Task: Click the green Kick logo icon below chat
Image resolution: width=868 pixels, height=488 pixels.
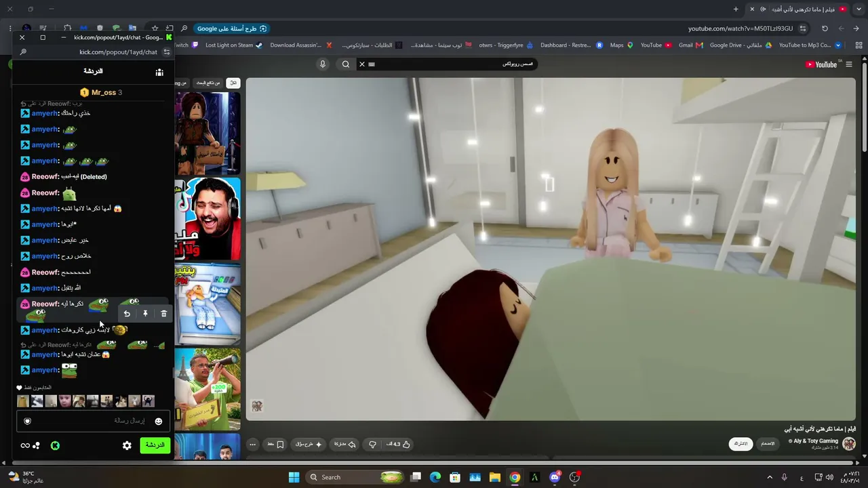Action: pos(55,445)
